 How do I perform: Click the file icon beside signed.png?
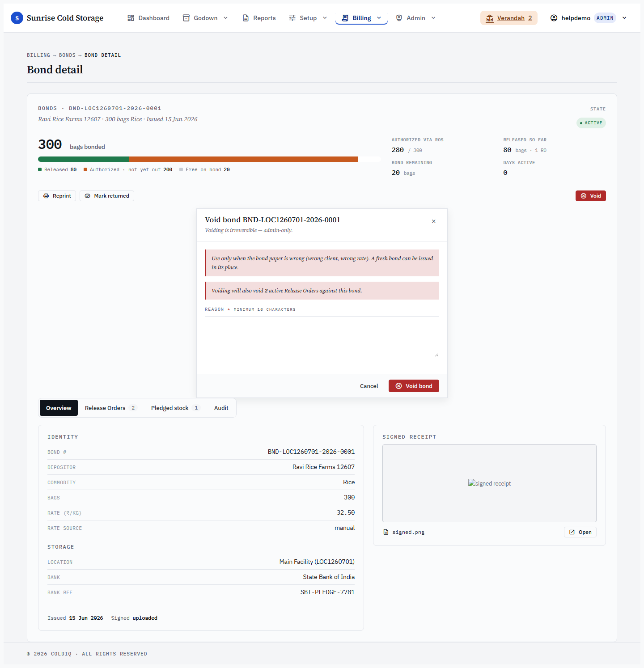coord(386,532)
